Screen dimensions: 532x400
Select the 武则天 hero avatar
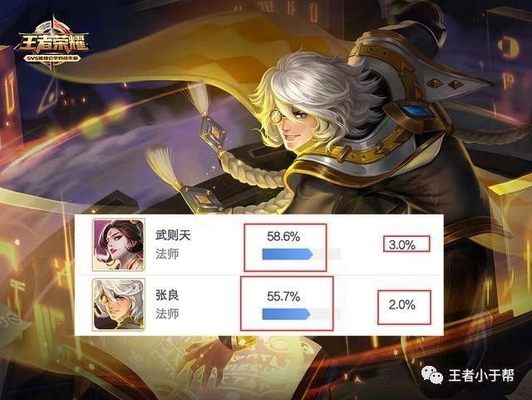click(x=119, y=244)
